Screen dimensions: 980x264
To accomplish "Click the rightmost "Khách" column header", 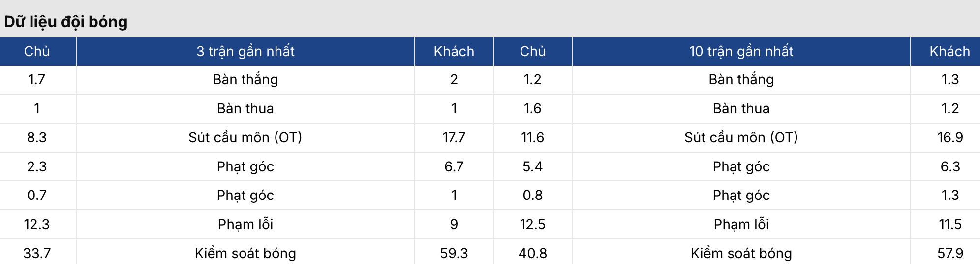I will 949,51.
